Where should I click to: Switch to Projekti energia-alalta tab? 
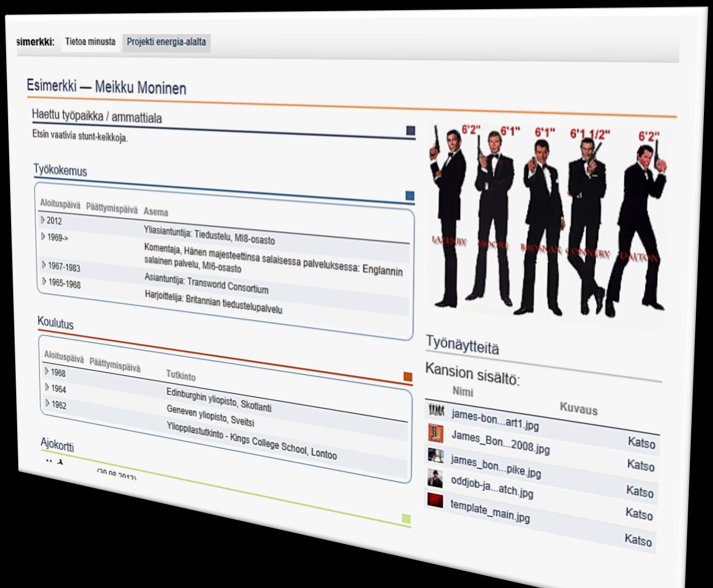(x=166, y=43)
